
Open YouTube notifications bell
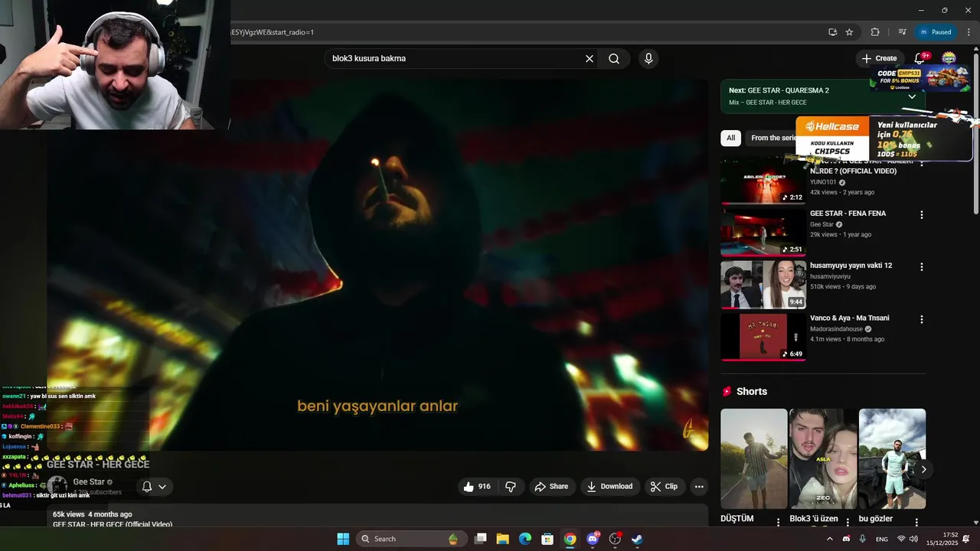[920, 58]
